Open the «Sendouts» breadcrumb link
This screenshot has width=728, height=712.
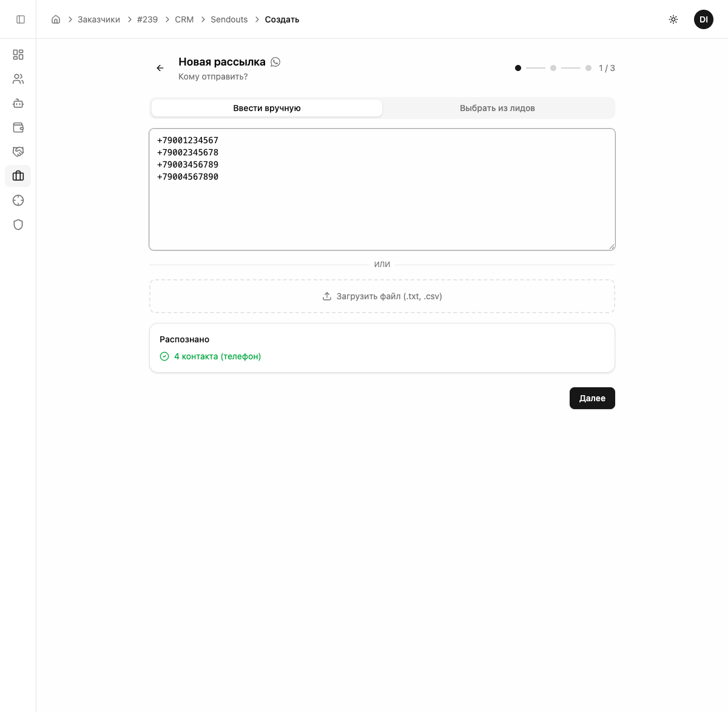click(229, 19)
